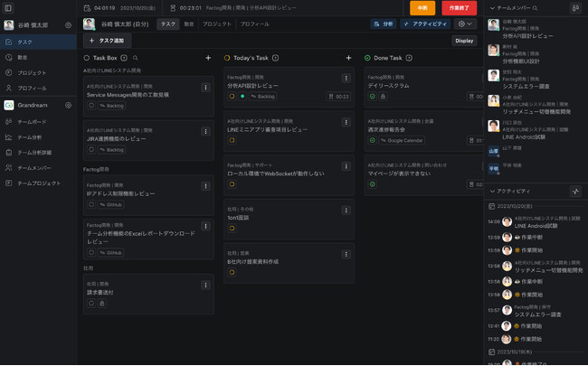The image size is (588, 366).
Task: Switch to the プロジェクト tab
Action: point(216,24)
